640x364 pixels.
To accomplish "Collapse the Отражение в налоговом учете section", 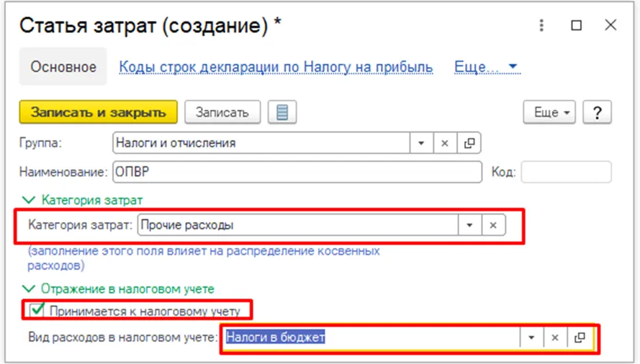I will 118,289.
